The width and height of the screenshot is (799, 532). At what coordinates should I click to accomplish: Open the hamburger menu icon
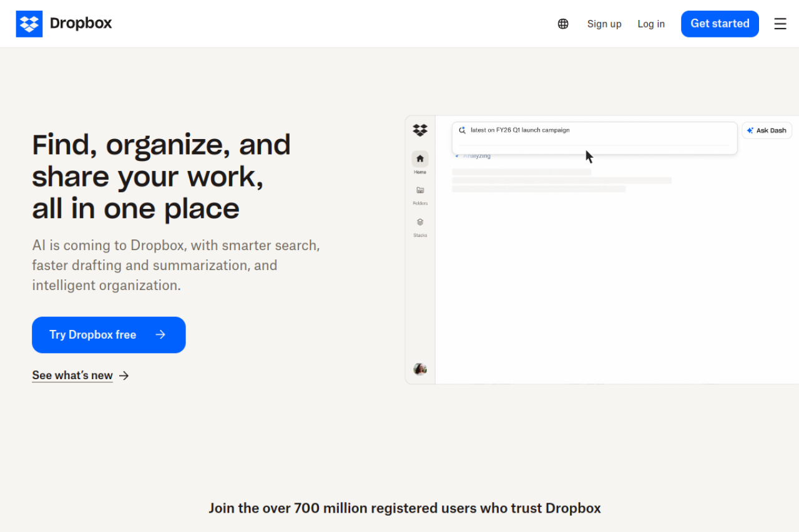tap(780, 24)
